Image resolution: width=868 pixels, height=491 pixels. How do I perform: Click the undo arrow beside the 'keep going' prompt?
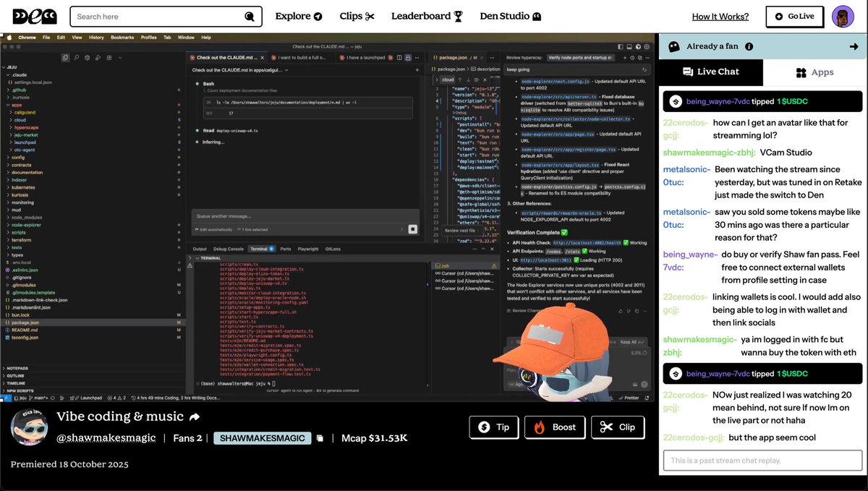pos(645,69)
